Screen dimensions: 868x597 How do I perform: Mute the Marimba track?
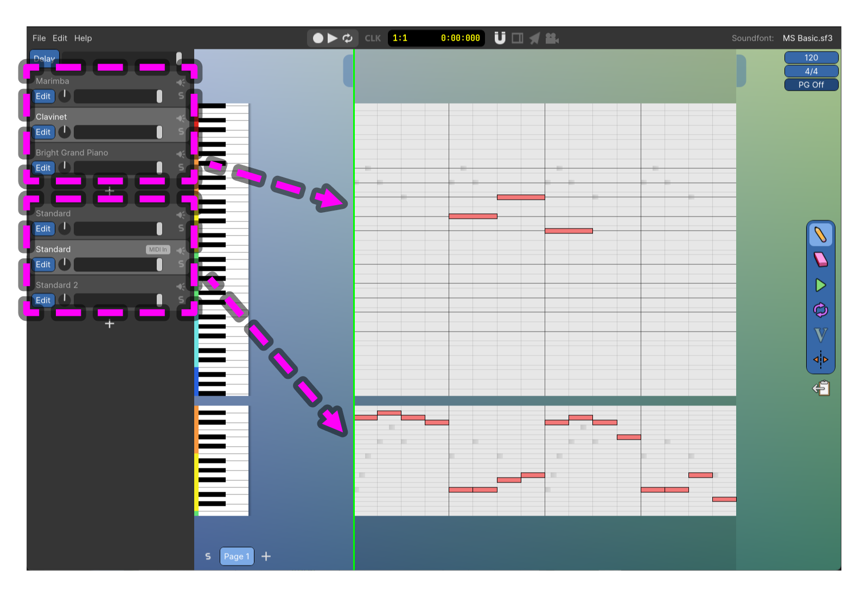click(180, 81)
